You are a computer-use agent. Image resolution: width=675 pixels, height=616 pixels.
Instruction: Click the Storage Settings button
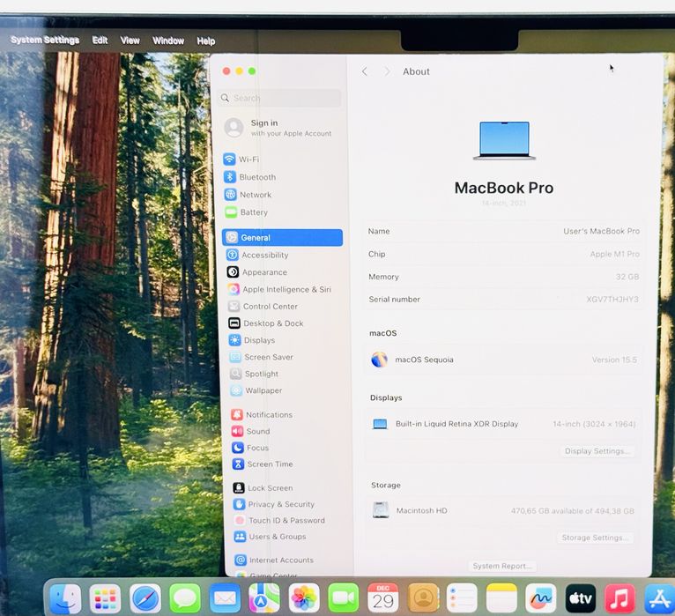coord(595,538)
